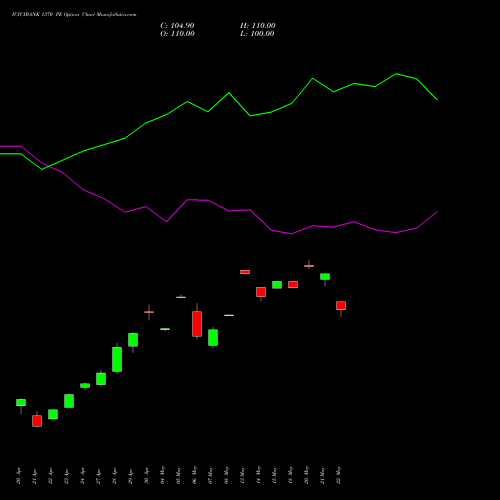Viewport: 500px width, 500px height.
Task: Click the green candlestick above 27 Apr
Action: coord(101,379)
